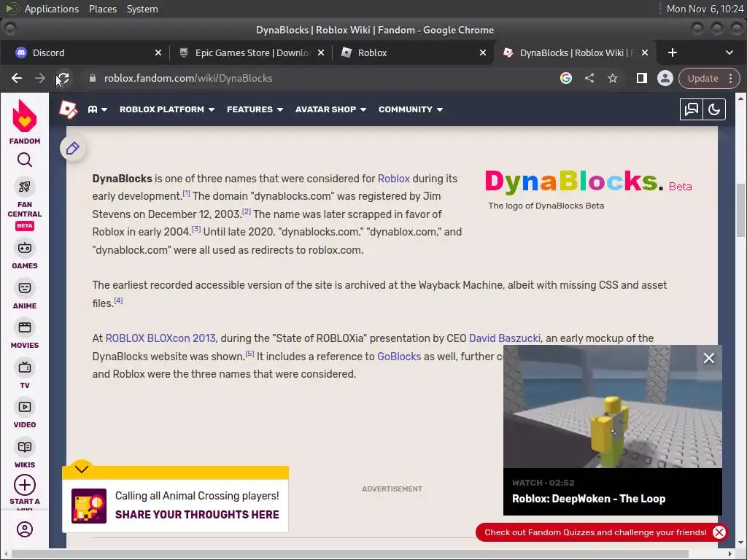
Task: Toggle dark mode moon icon
Action: pos(713,109)
